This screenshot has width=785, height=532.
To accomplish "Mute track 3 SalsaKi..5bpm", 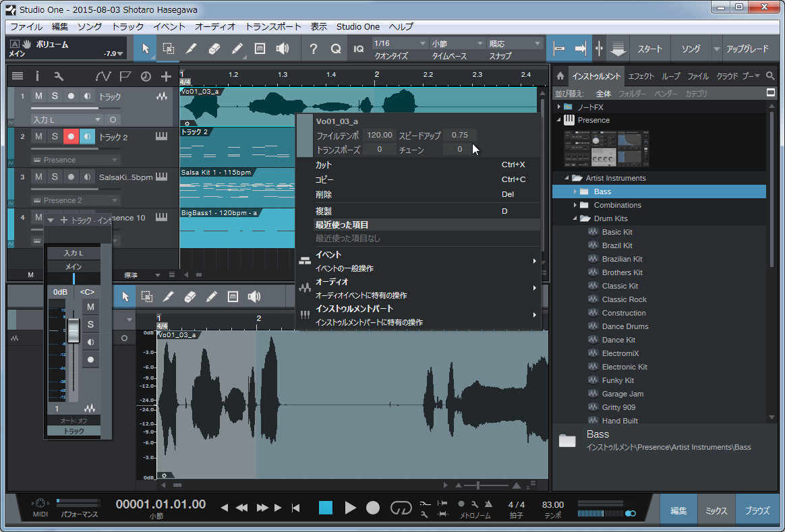I will [x=39, y=177].
